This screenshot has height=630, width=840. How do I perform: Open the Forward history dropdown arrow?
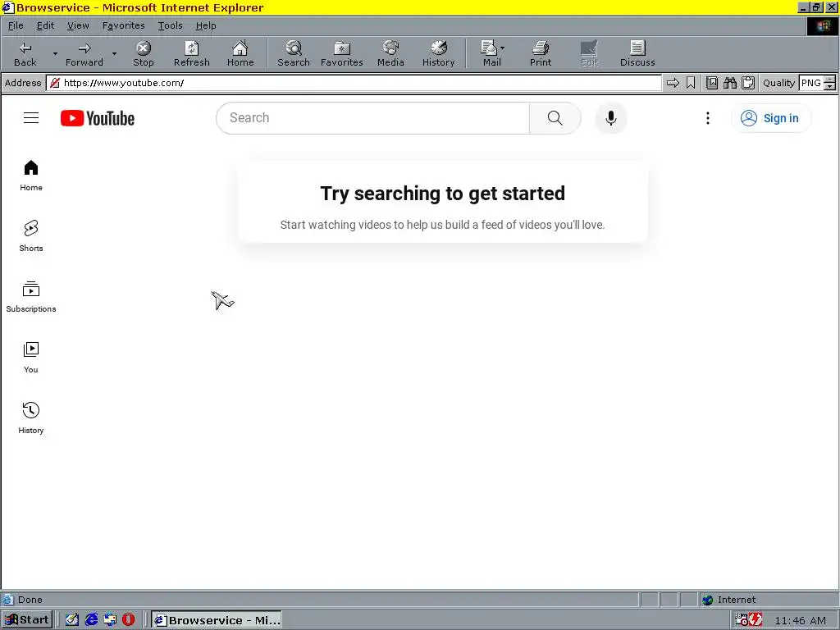click(x=114, y=53)
